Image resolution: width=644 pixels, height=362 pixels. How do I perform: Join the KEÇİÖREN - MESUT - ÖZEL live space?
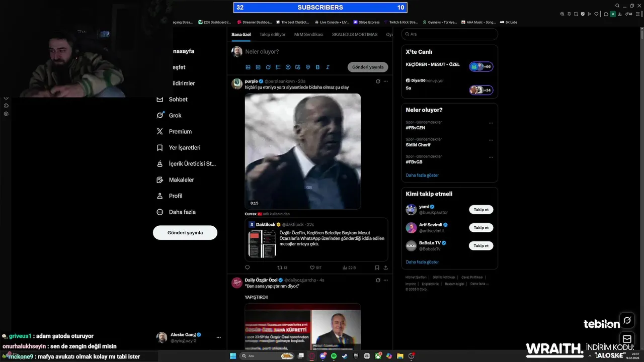click(x=449, y=66)
